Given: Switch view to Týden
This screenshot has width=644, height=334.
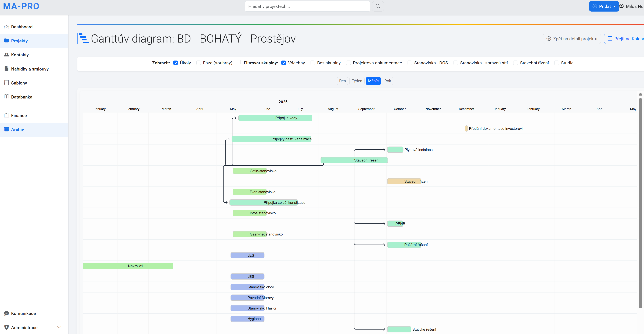Looking at the screenshot, I should pyautogui.click(x=357, y=81).
